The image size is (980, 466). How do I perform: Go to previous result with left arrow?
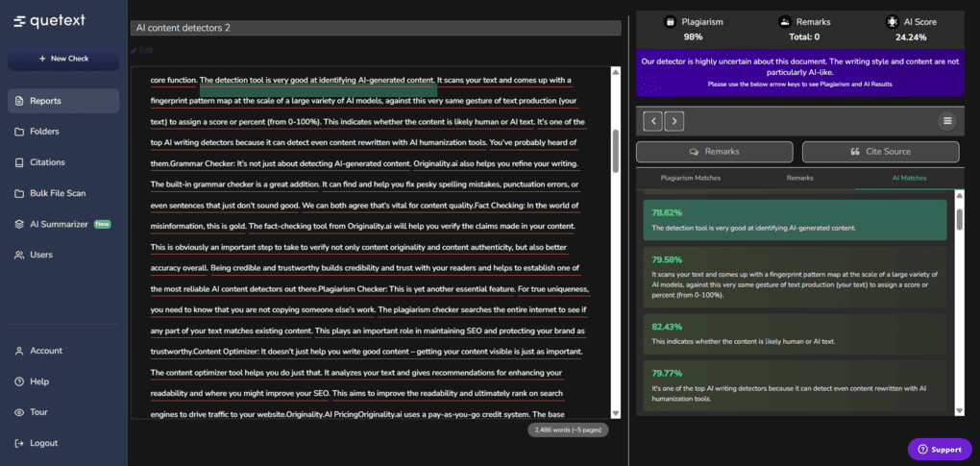[x=652, y=120]
